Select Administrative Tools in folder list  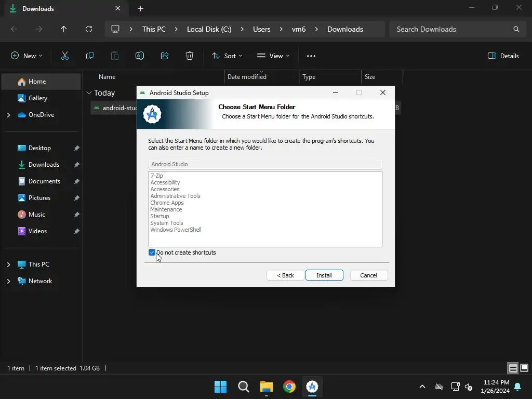176,196
